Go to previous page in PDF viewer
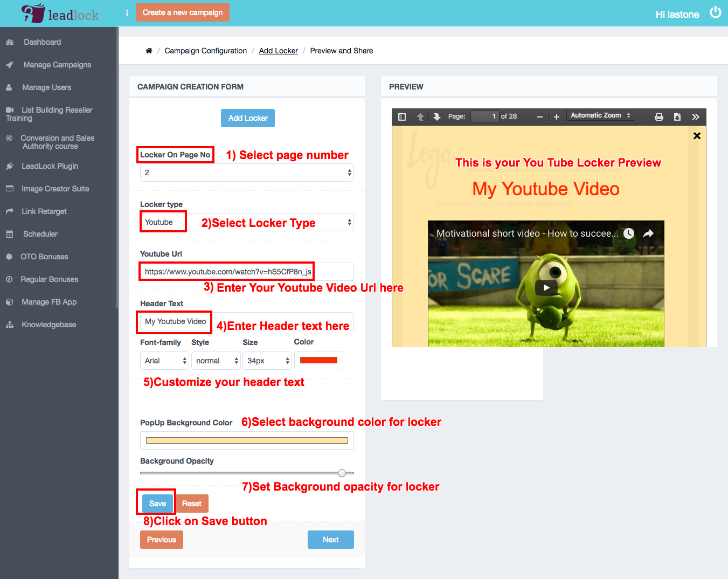Viewport: 728px width, 579px height. coord(420,116)
